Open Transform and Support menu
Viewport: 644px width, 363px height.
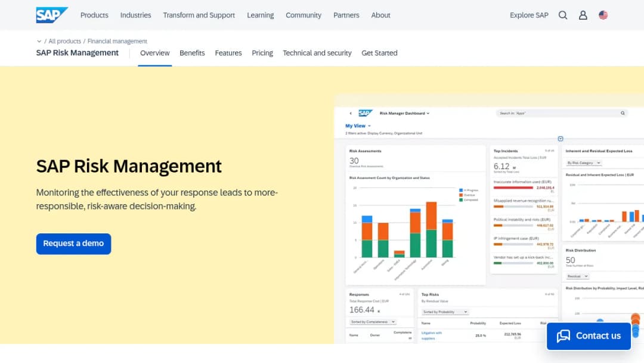[x=199, y=15]
